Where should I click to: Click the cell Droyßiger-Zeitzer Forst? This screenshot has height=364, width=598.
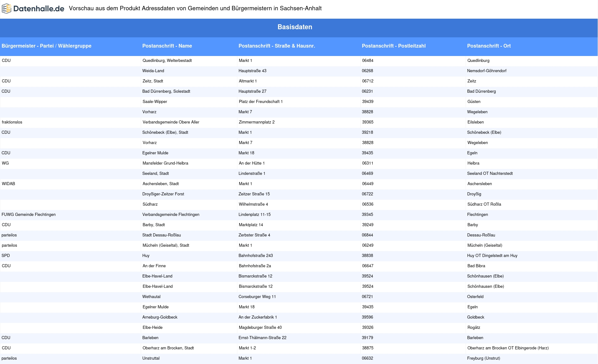coord(163,194)
